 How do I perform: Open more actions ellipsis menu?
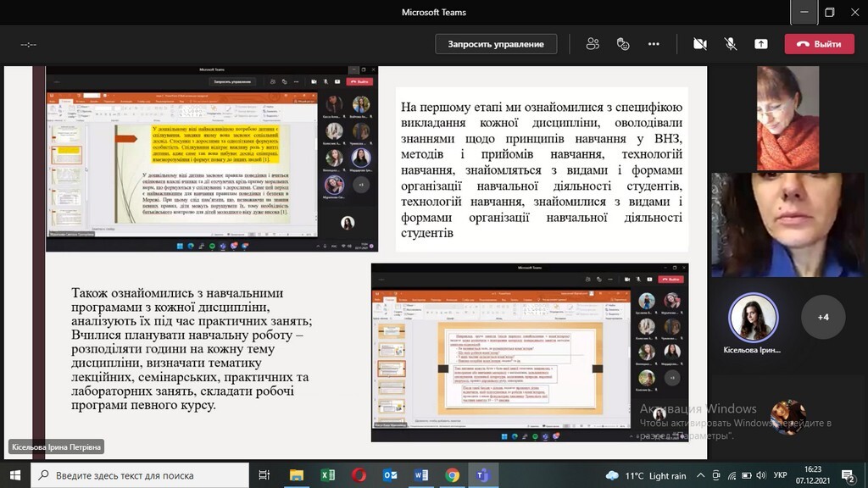654,44
